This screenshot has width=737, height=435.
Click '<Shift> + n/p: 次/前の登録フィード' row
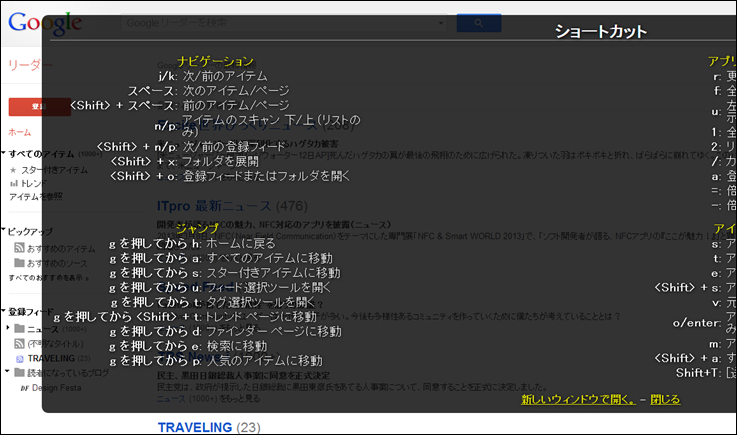coord(191,147)
